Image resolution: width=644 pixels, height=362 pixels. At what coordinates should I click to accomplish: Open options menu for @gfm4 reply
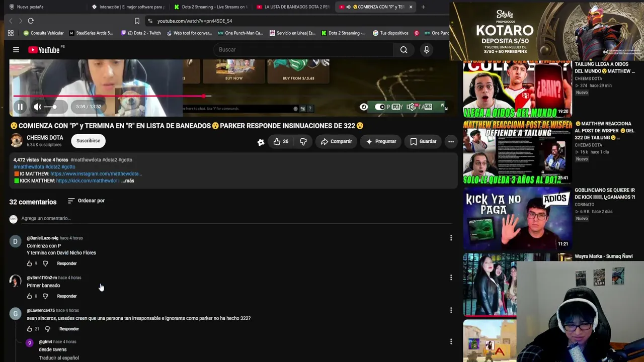point(451,342)
